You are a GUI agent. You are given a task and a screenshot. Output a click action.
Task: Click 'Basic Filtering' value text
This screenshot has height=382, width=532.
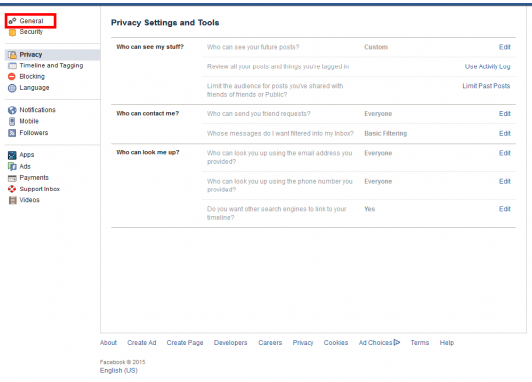[386, 134]
